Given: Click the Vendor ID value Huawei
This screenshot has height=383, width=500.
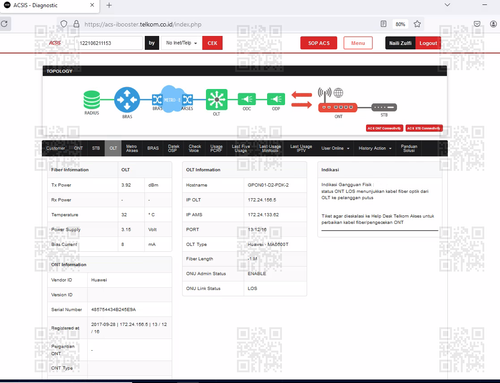Looking at the screenshot, I should tap(99, 280).
